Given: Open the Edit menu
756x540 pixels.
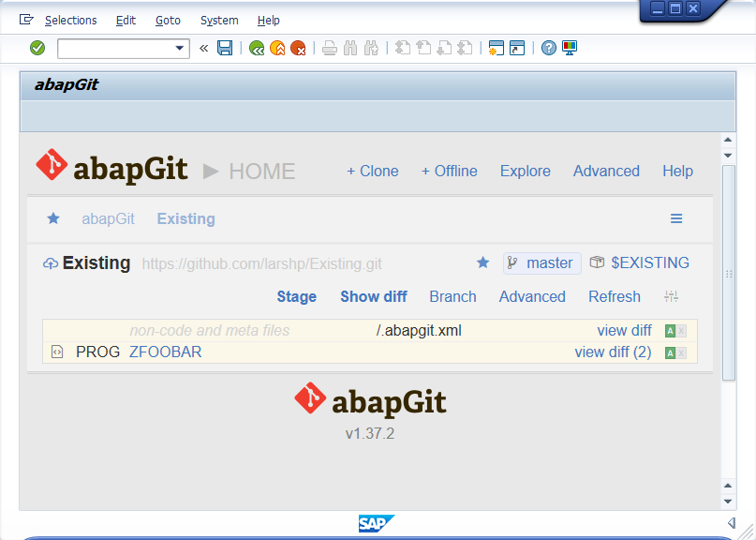Looking at the screenshot, I should click(x=126, y=21).
